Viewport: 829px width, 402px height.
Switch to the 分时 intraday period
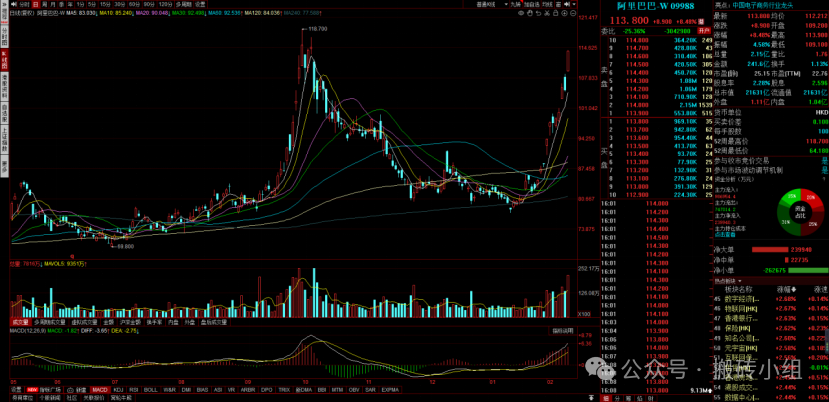tap(24, 4)
